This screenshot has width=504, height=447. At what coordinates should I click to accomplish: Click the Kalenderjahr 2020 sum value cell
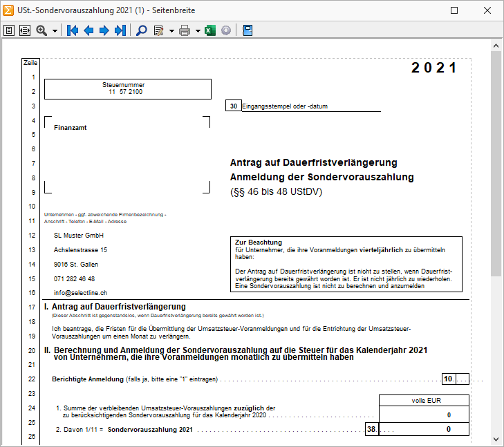coord(424,415)
